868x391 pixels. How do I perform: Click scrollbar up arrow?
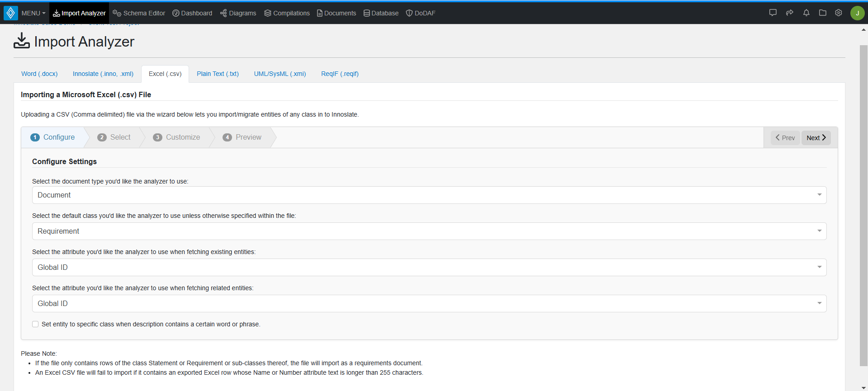(863, 30)
